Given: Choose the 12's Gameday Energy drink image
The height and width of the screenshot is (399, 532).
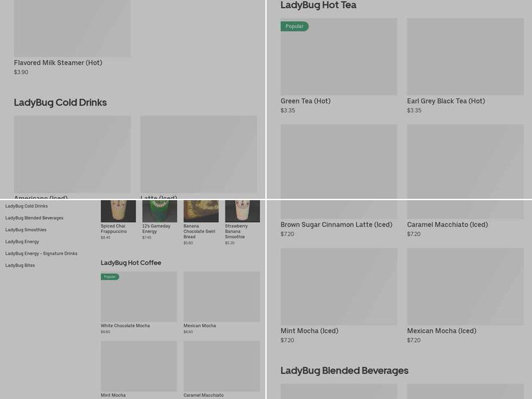Looking at the screenshot, I should 160,211.
